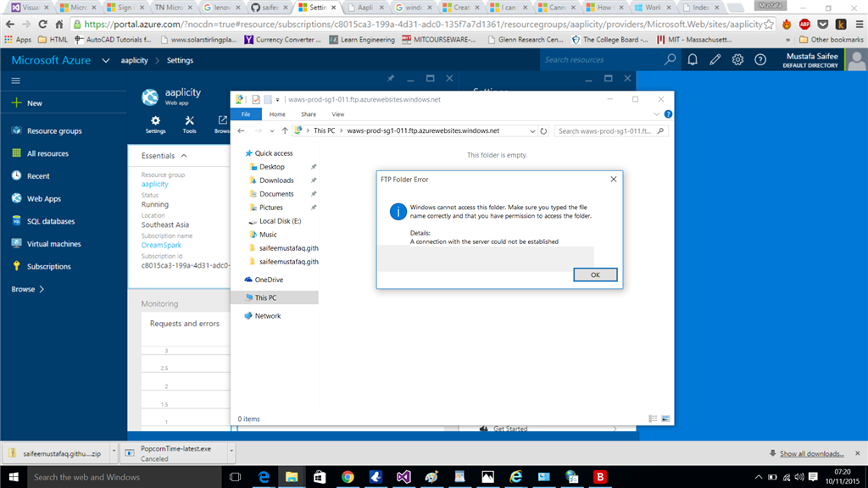Open Recent in Azure sidebar
The width and height of the screenshot is (868, 488).
click(x=31, y=176)
